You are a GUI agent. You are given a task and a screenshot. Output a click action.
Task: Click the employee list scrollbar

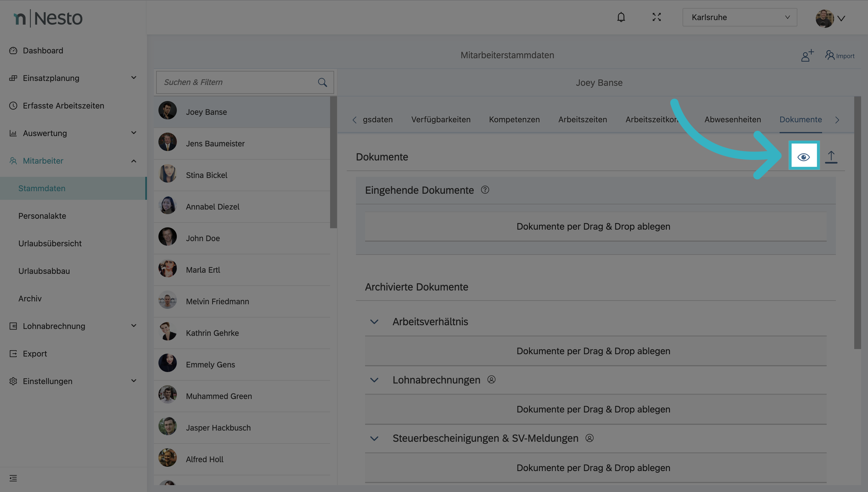(333, 162)
